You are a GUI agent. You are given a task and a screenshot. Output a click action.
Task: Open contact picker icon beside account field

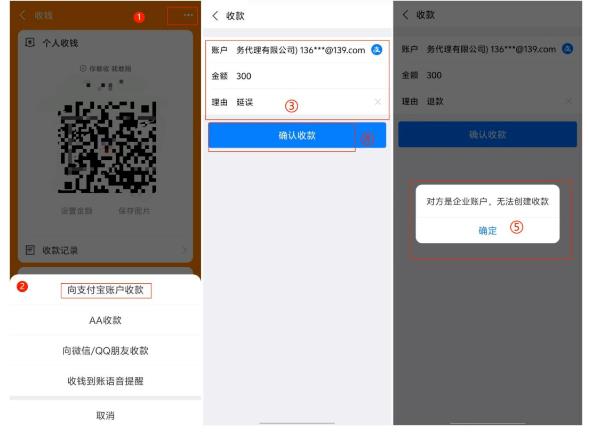(376, 50)
